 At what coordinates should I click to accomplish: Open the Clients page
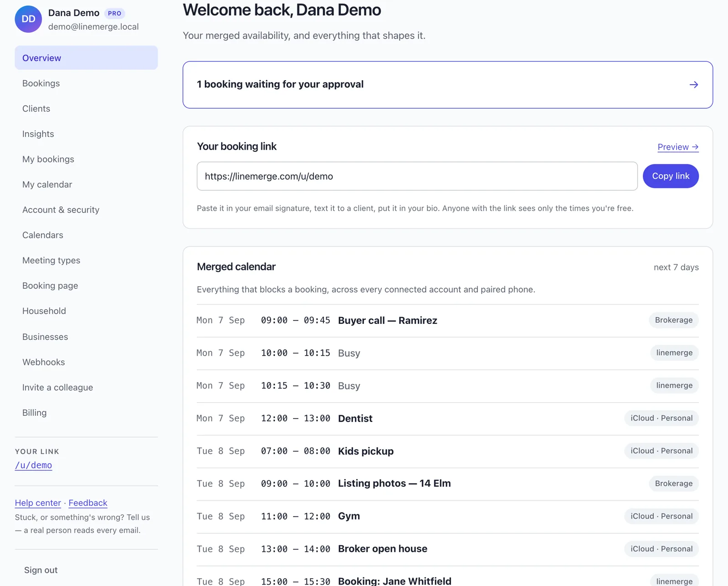point(86,109)
